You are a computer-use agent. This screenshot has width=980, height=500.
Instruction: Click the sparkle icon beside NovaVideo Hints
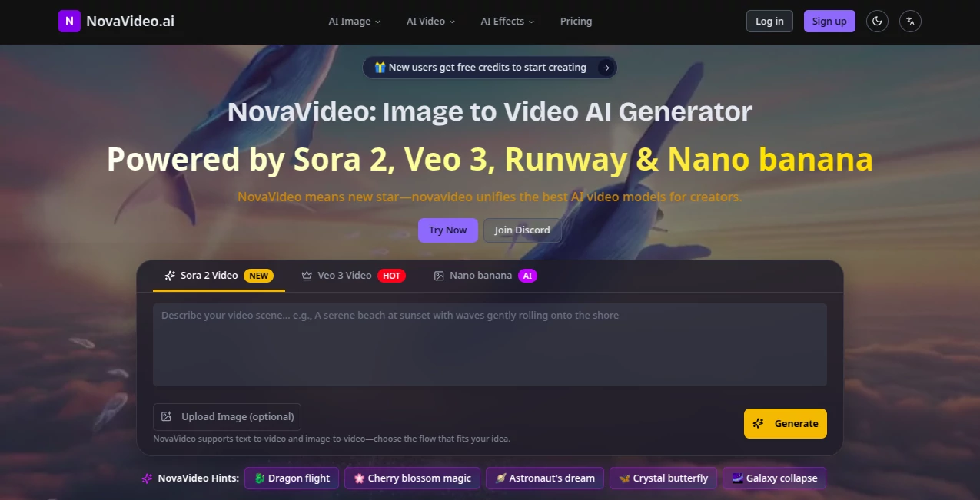point(145,478)
